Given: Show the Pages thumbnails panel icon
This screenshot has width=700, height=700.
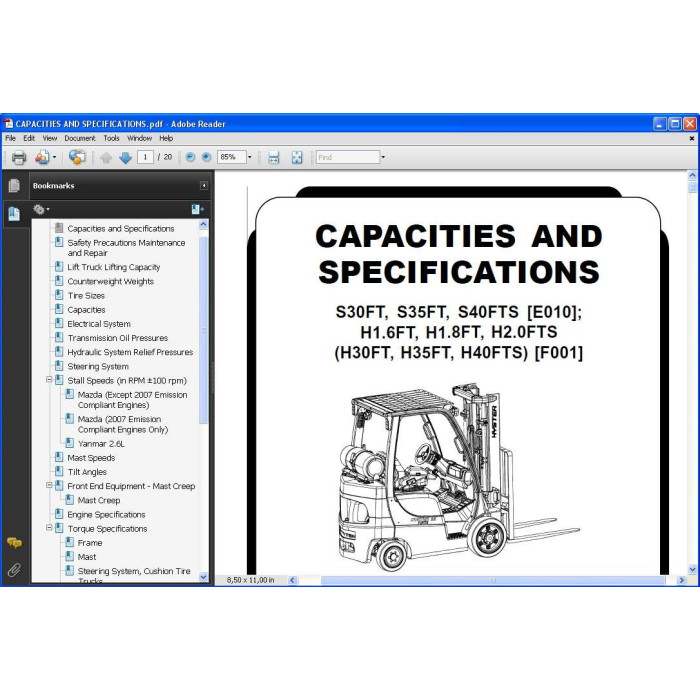Looking at the screenshot, I should pyautogui.click(x=14, y=186).
